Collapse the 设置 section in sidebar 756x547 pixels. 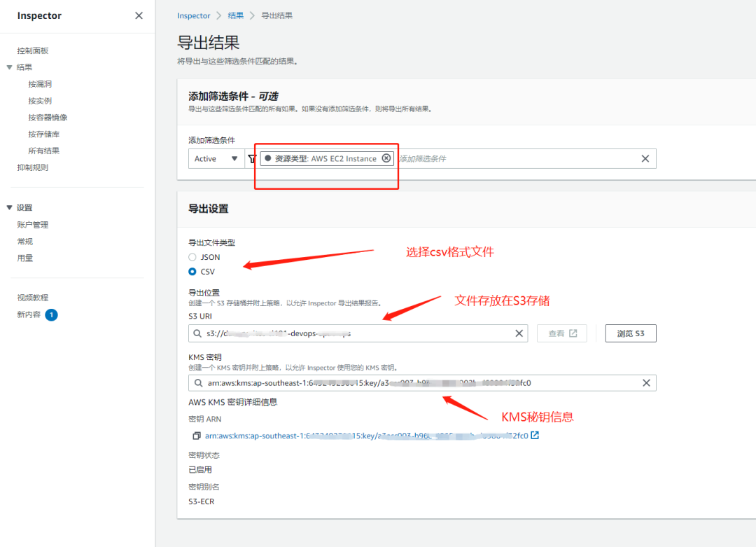click(x=9, y=207)
